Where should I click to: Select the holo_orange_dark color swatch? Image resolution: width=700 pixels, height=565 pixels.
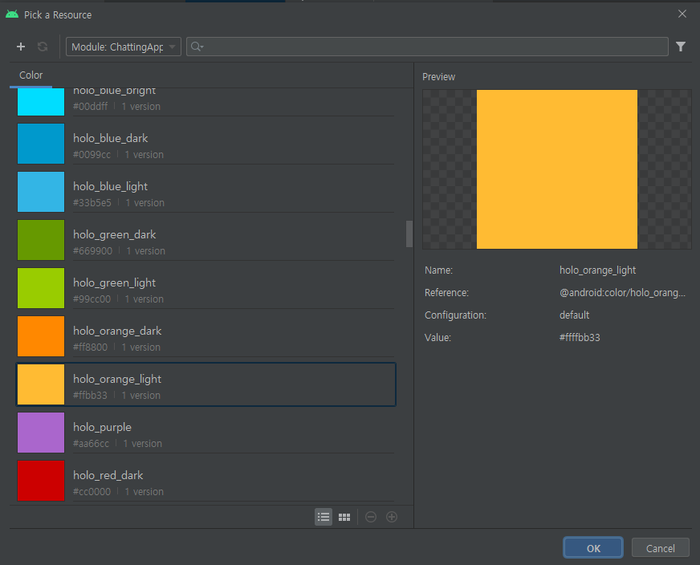[41, 336]
